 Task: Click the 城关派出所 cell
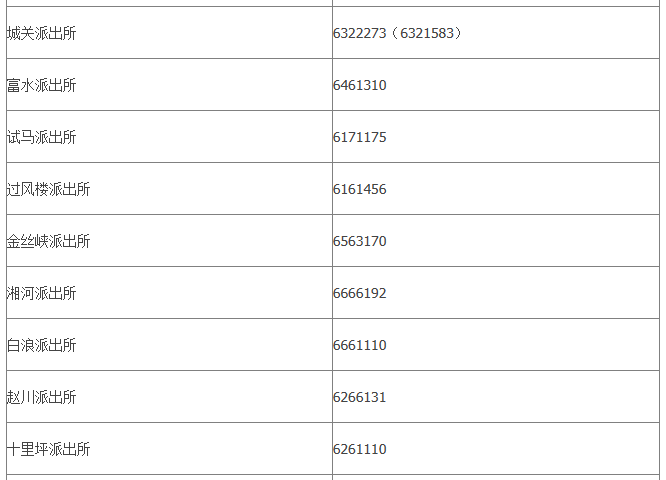tap(41, 33)
